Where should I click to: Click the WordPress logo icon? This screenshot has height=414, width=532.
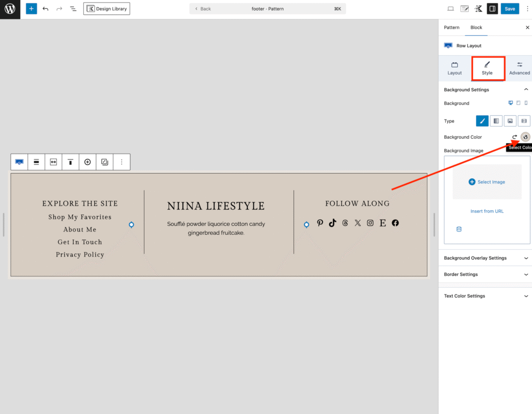click(10, 9)
